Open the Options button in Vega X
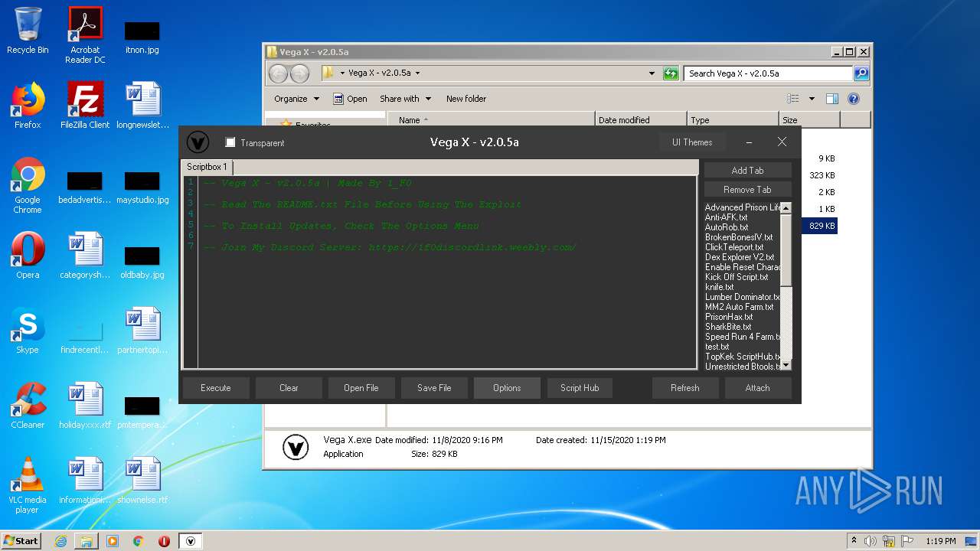 (507, 388)
